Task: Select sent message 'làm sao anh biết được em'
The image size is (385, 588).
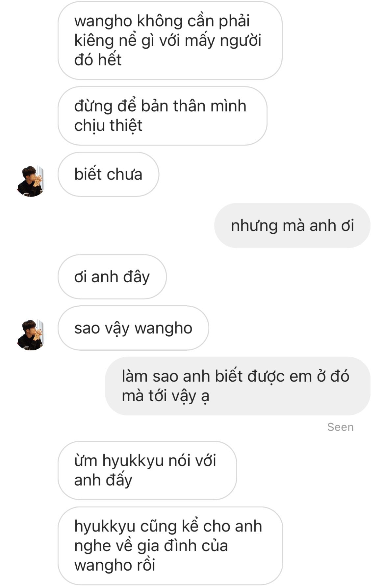Action: [238, 386]
